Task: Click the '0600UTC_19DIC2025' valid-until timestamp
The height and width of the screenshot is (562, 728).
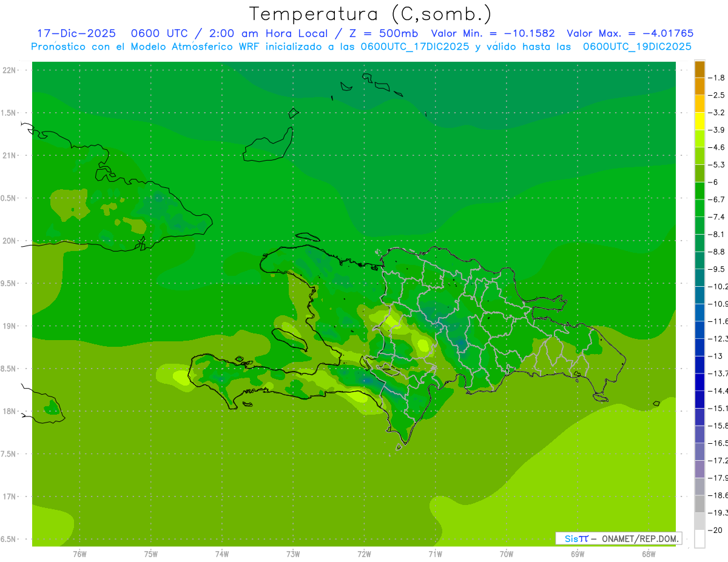Action: 637,47
